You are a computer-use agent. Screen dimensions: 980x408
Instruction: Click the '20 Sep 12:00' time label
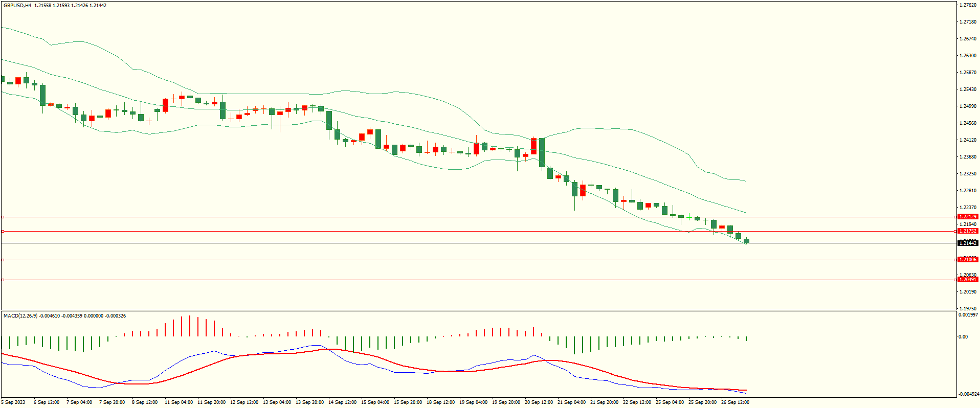[538, 402]
